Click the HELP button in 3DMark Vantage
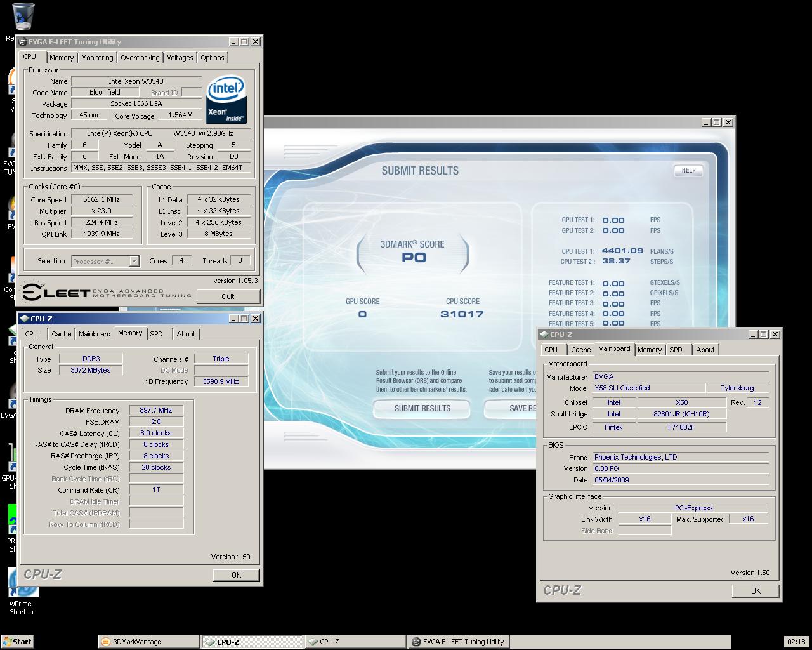The height and width of the screenshot is (650, 812). [688, 170]
